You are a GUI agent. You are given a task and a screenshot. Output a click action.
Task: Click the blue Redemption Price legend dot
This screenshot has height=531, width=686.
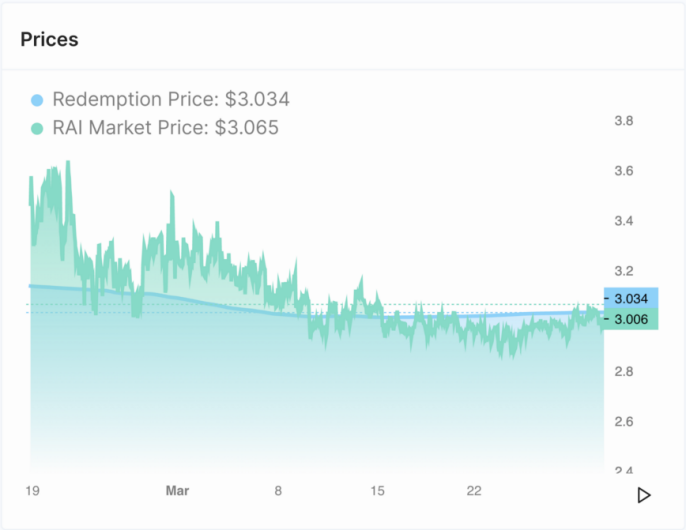pyautogui.click(x=38, y=100)
